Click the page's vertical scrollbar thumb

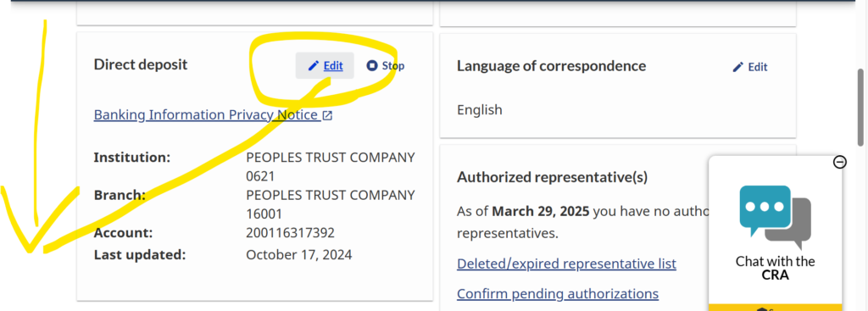[861, 108]
